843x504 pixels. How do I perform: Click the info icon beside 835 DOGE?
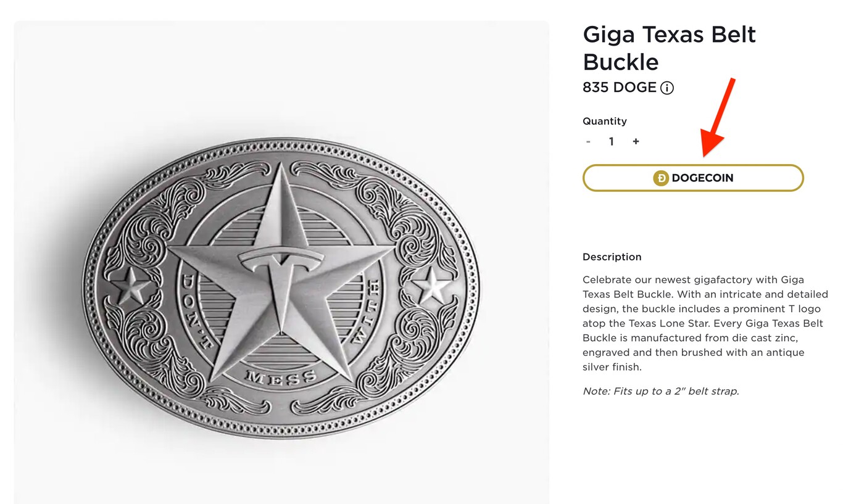click(x=667, y=88)
